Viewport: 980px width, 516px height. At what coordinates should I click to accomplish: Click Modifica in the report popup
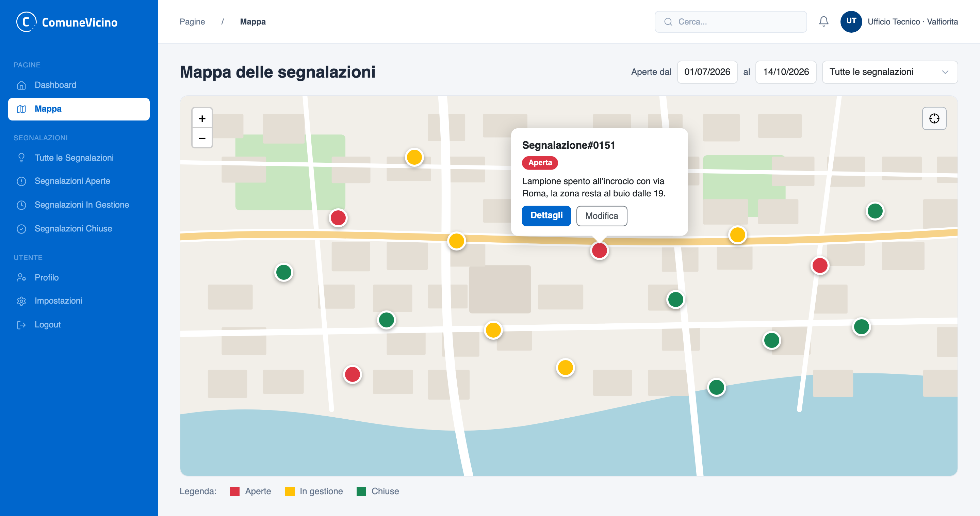pos(602,216)
